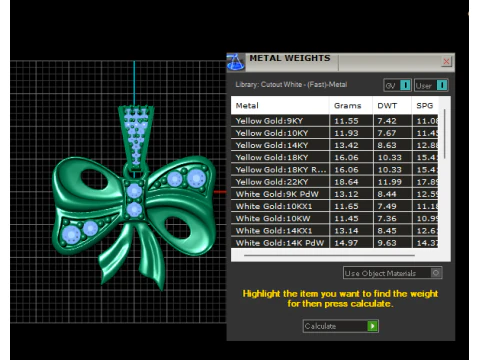The image size is (480, 360).
Task: Click the Calculate button
Action: pos(340,326)
